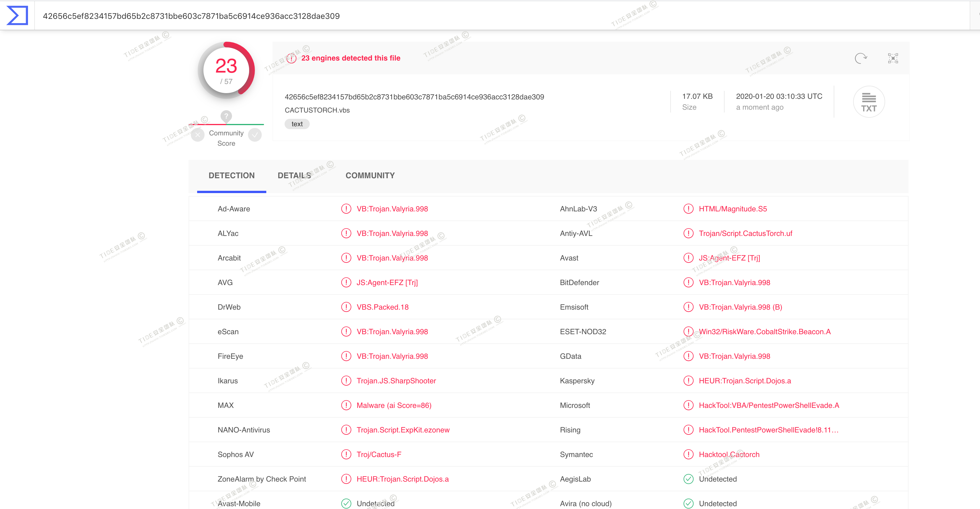This screenshot has height=509, width=980.
Task: Click the Trojan/Script.CactusTorch.uf detection link
Action: (x=745, y=234)
